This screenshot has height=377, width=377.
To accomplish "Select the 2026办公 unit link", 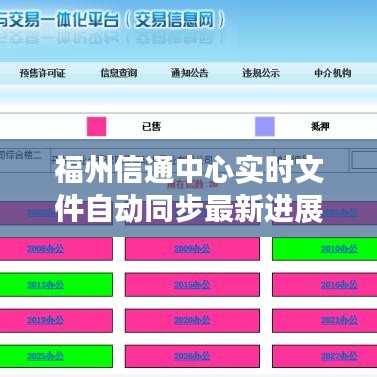I will [x=192, y=356].
